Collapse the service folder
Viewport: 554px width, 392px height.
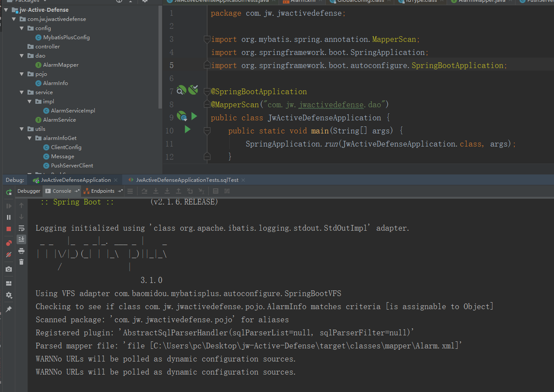click(x=22, y=92)
